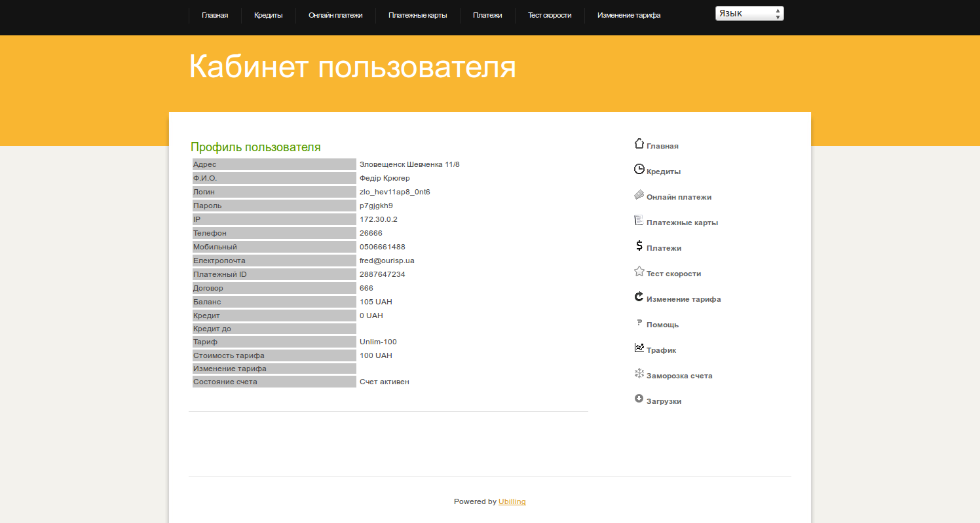Image resolution: width=980 pixels, height=523 pixels.
Task: Open Главная in the top navigation bar
Action: (215, 15)
